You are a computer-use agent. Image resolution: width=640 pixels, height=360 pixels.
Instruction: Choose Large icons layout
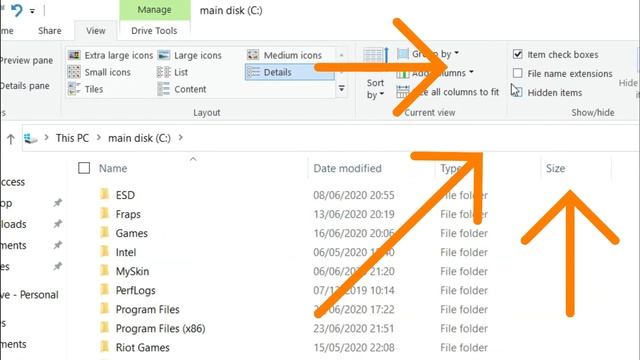click(x=190, y=55)
